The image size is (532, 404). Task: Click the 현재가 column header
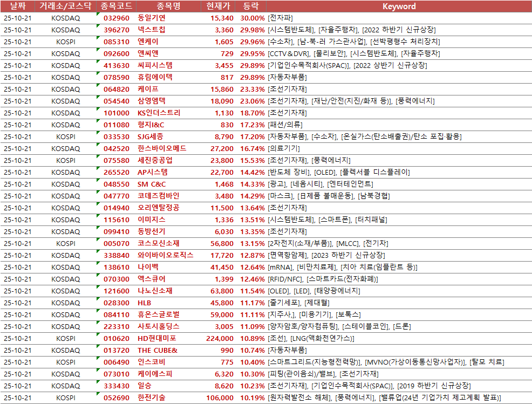click(x=218, y=6)
